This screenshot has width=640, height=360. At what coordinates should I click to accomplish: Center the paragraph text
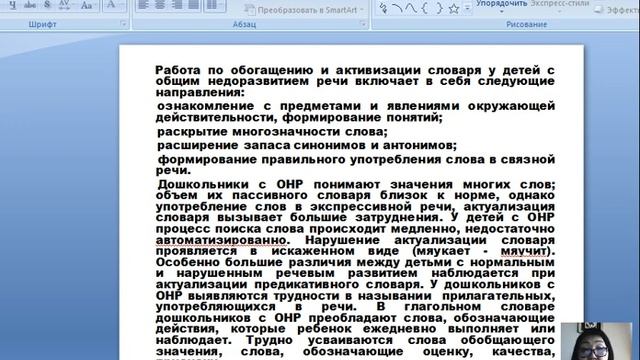click(160, 5)
